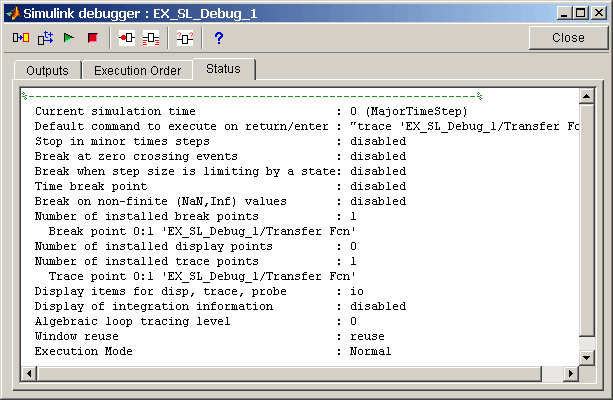This screenshot has height=400, width=613.
Task: Minimize the Simulink debugger window
Action: click(x=564, y=13)
